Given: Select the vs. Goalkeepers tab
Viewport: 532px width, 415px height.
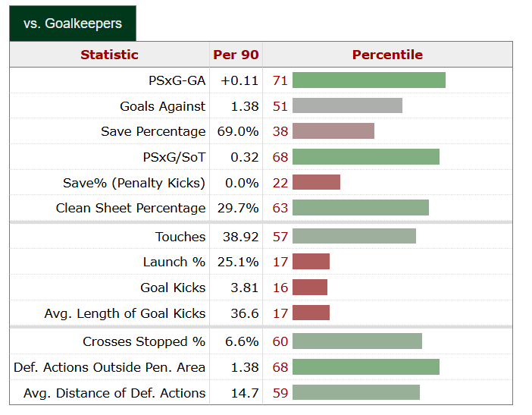Looking at the screenshot, I should [x=73, y=24].
